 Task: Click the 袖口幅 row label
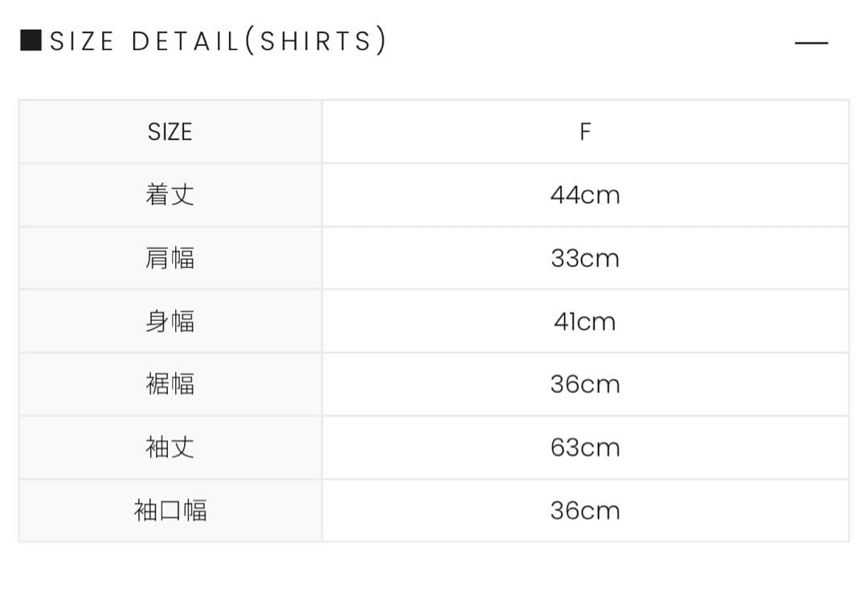170,511
